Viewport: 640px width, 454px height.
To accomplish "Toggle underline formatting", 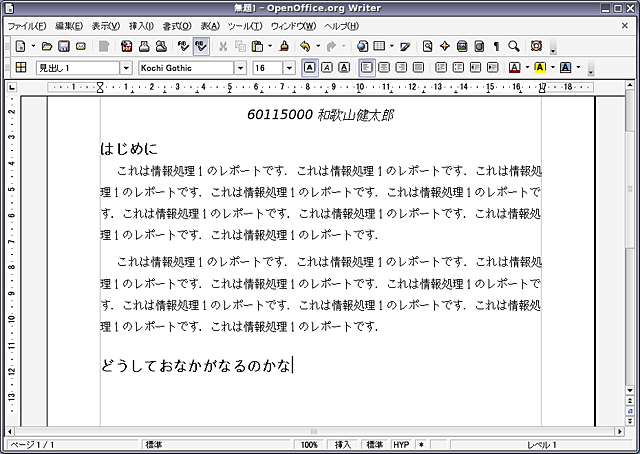I will pyautogui.click(x=344, y=67).
